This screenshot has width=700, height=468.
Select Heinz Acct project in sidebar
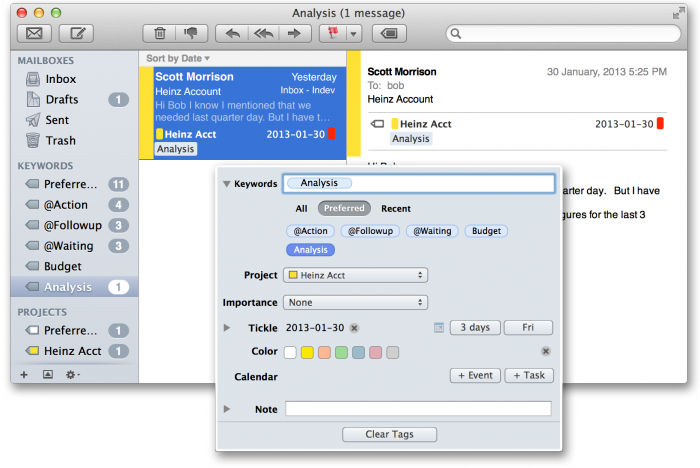tap(74, 351)
